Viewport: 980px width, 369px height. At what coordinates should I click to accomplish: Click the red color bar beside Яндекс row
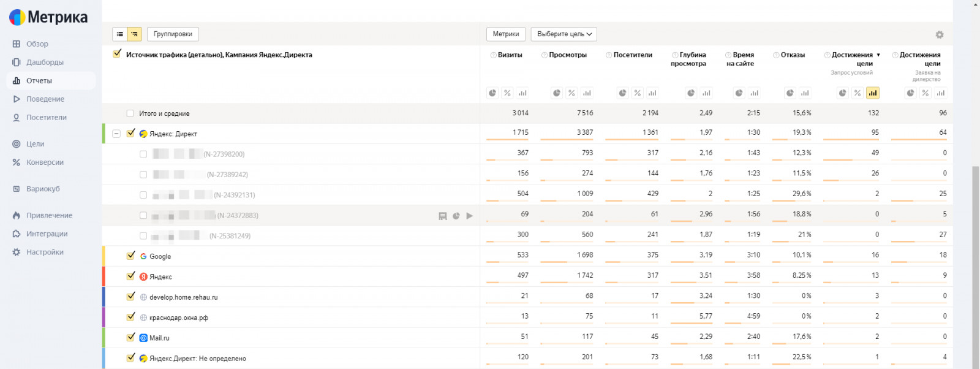[104, 276]
